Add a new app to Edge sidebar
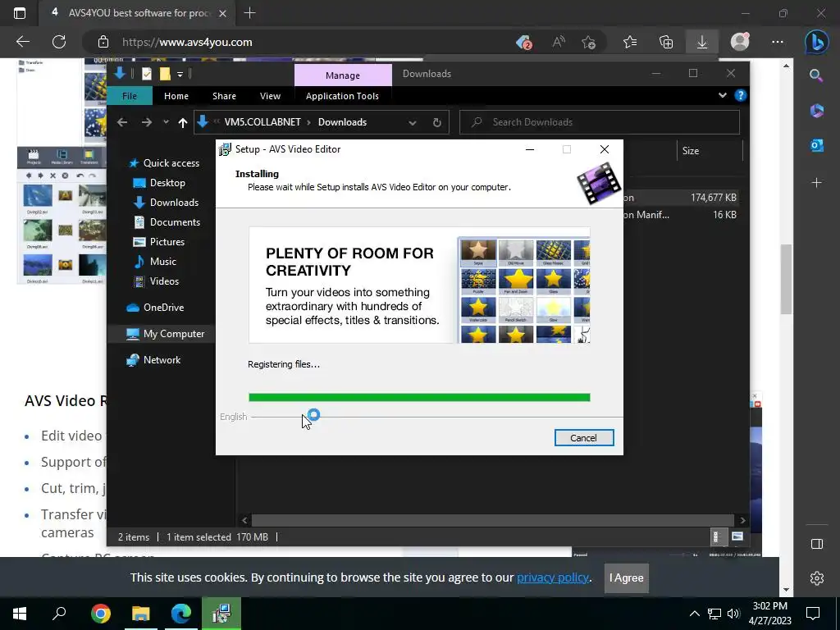The height and width of the screenshot is (630, 840). 816,183
